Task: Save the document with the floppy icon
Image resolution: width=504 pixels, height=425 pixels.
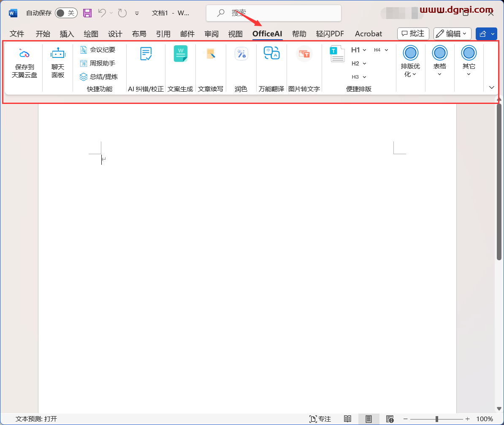Action: pos(87,13)
